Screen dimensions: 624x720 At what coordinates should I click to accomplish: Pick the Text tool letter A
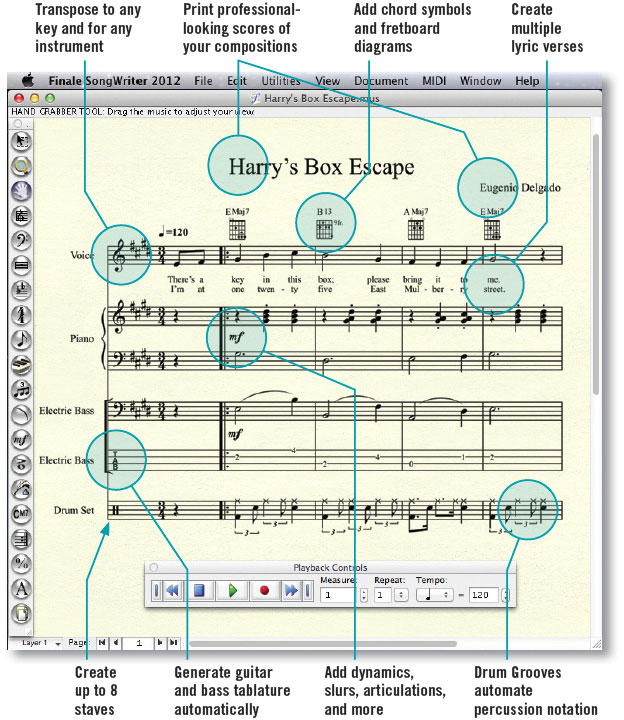[21, 589]
